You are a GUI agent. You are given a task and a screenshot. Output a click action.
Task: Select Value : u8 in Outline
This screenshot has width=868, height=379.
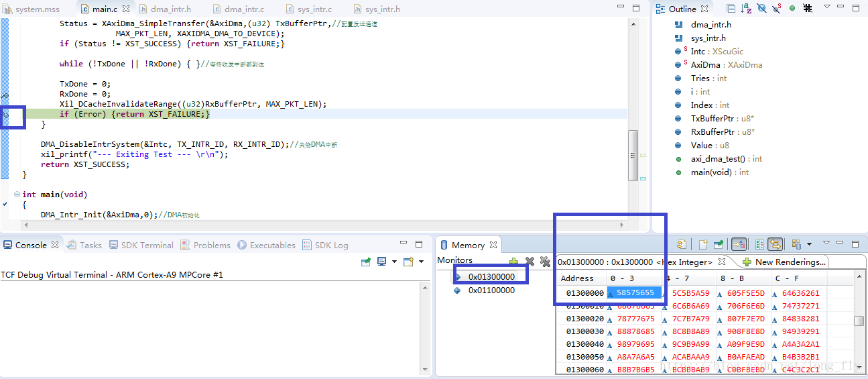(x=710, y=146)
